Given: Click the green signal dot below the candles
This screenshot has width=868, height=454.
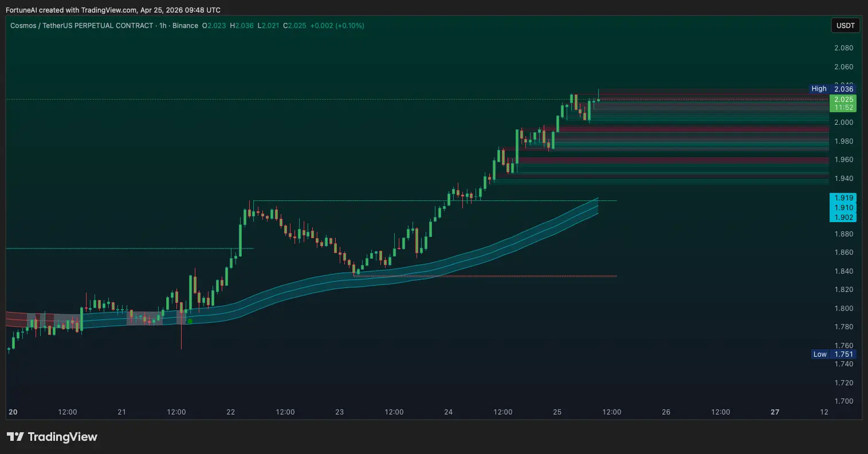Looking at the screenshot, I should (x=190, y=321).
